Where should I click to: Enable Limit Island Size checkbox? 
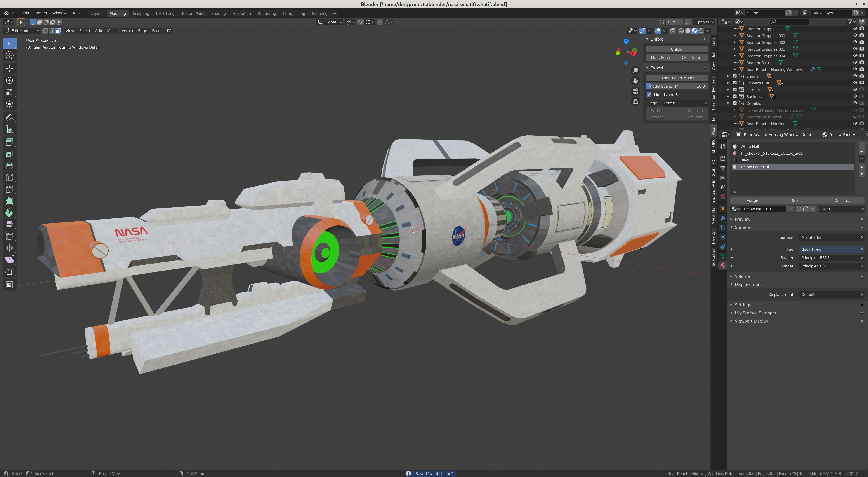(x=649, y=95)
